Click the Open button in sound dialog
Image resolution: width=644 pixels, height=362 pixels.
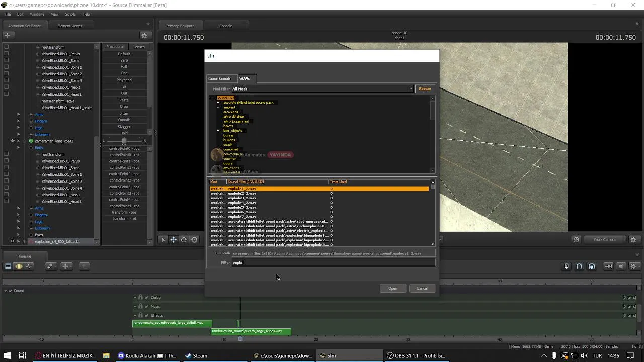click(393, 288)
